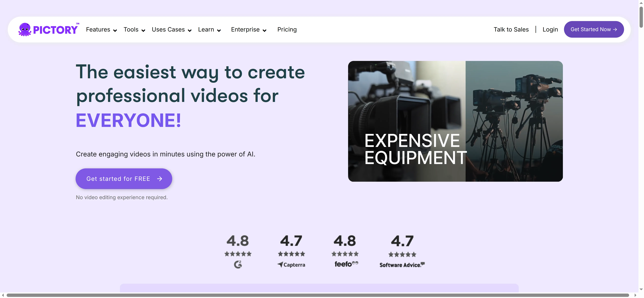
Task: Click the horizontal scrollbar left arrow
Action: [3, 295]
